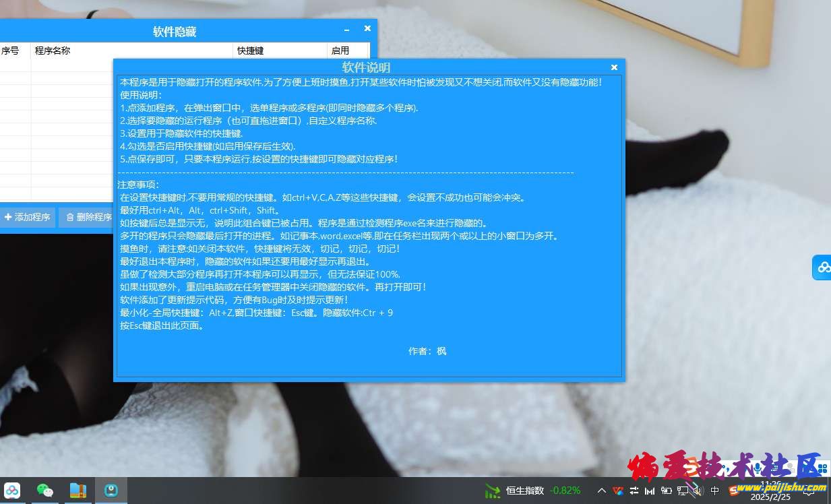
Task: Select the 序号 column header
Action: [9, 51]
